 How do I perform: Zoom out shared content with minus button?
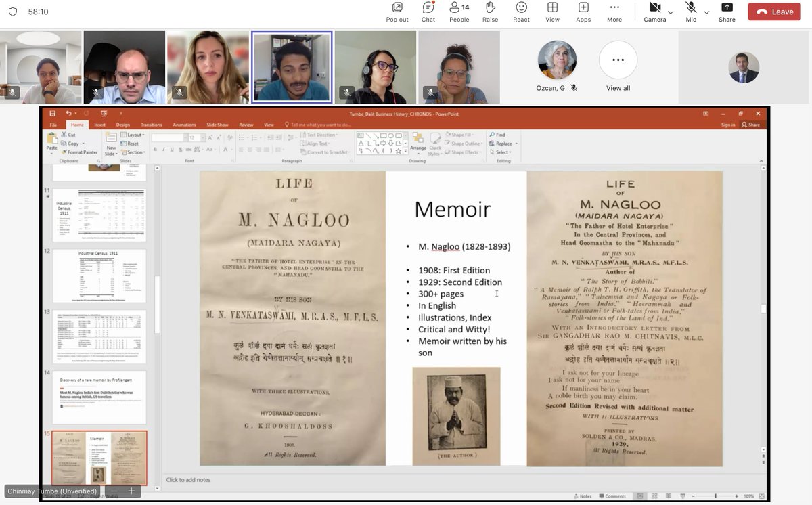pos(114,491)
